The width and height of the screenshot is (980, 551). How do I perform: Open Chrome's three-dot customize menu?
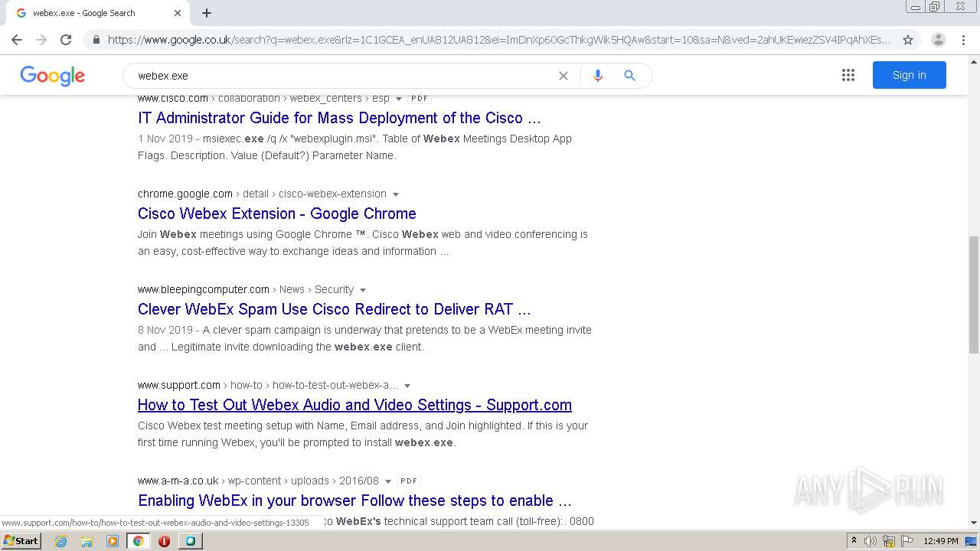coord(965,40)
